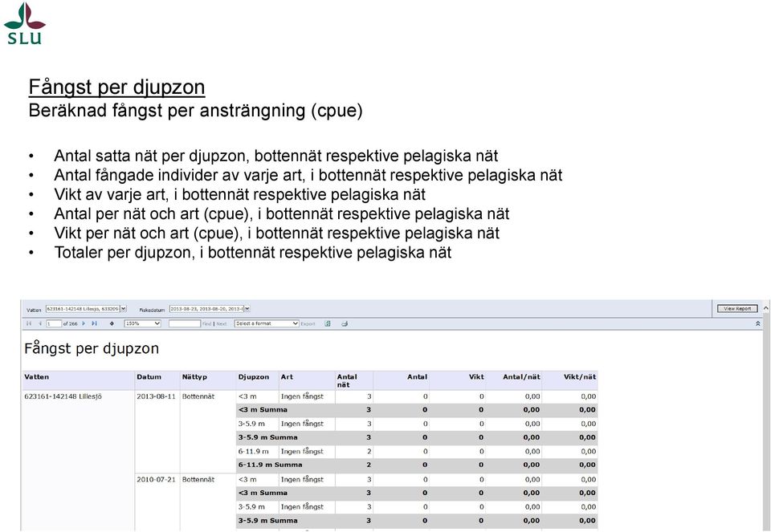Screen dimensions: 771x532
Task: Click the current page number field
Action: [54, 323]
